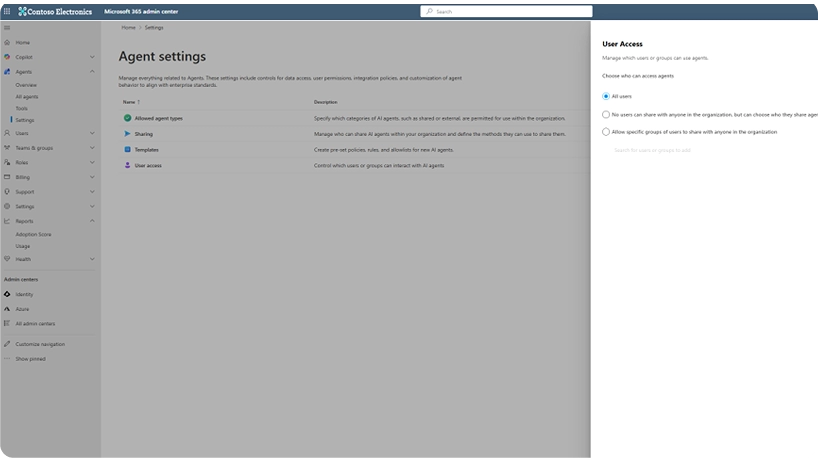Expand the Teams & groups chevron

point(92,148)
